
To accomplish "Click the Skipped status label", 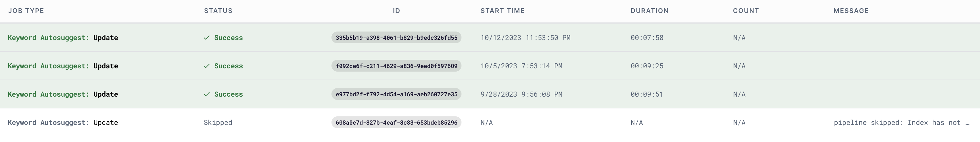I will click(x=218, y=123).
